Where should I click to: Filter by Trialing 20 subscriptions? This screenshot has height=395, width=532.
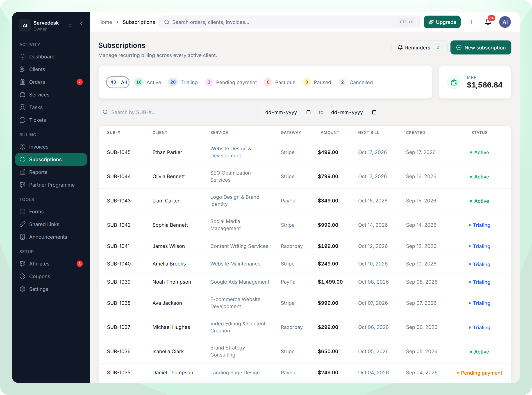(x=183, y=82)
